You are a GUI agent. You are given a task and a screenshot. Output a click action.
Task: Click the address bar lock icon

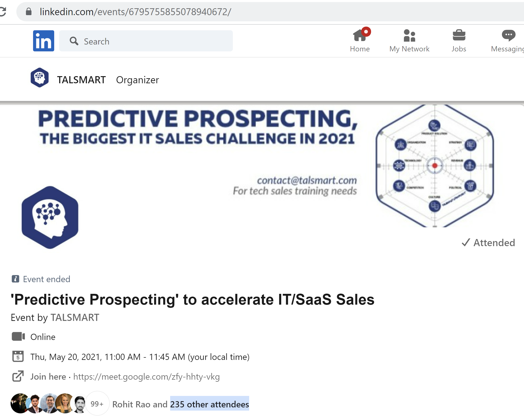(29, 12)
